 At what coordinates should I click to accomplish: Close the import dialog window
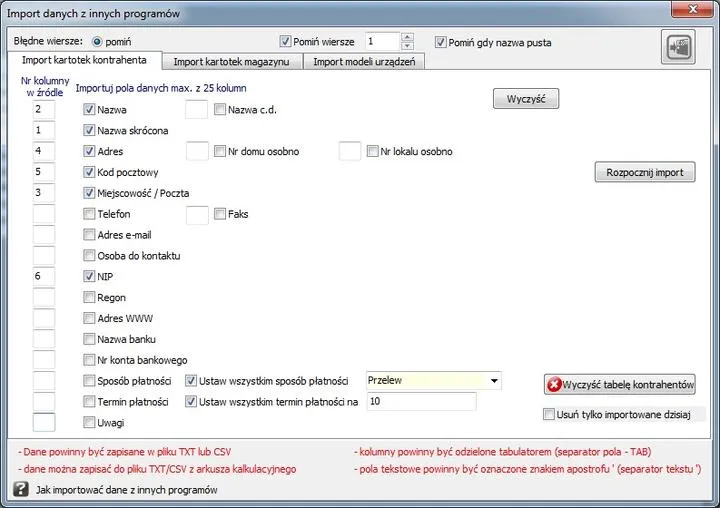click(x=689, y=10)
